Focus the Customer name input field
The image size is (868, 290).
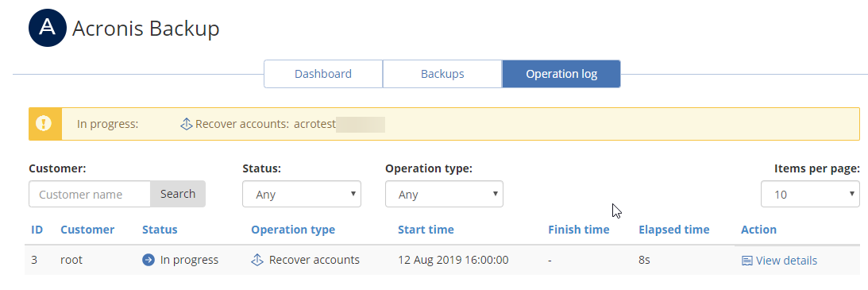click(90, 194)
